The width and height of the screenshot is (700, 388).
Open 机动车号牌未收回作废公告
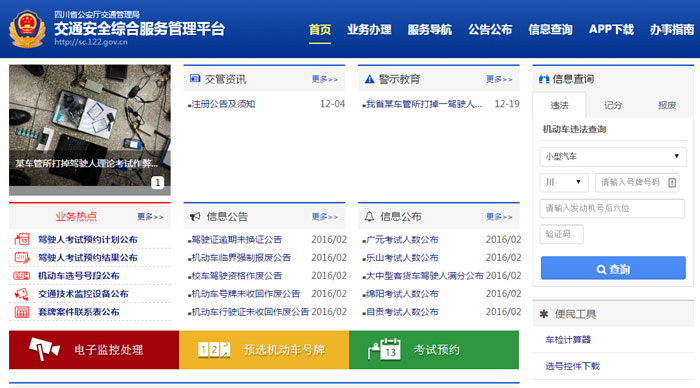(x=246, y=294)
